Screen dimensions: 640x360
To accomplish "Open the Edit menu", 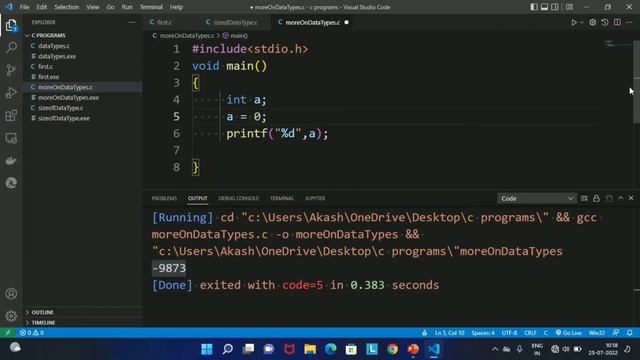I will click(x=41, y=7).
